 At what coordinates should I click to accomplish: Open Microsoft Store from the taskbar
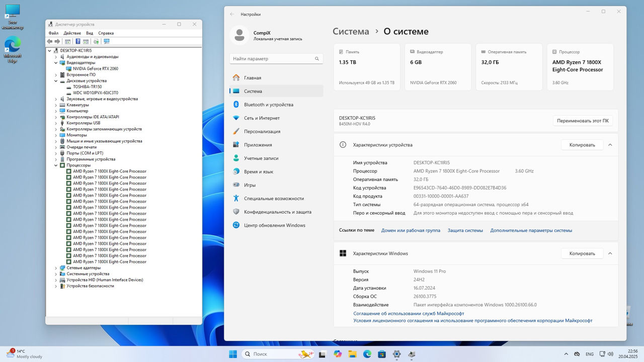tap(382, 354)
